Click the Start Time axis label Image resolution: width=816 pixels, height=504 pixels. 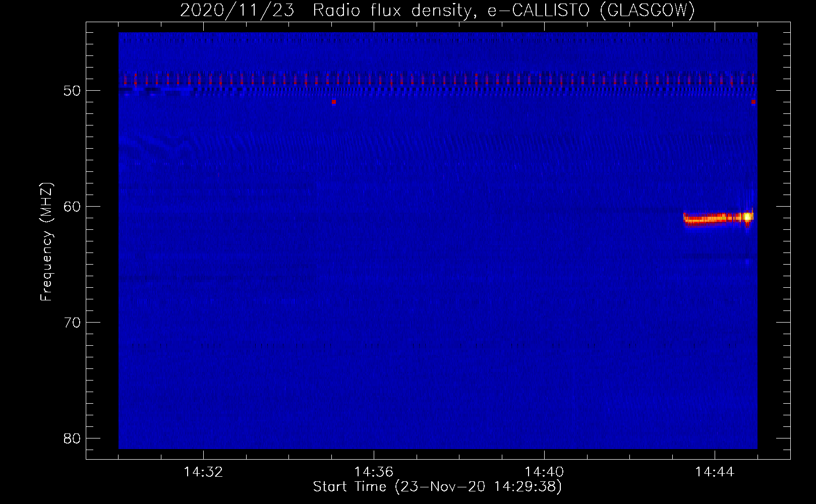pos(437,487)
